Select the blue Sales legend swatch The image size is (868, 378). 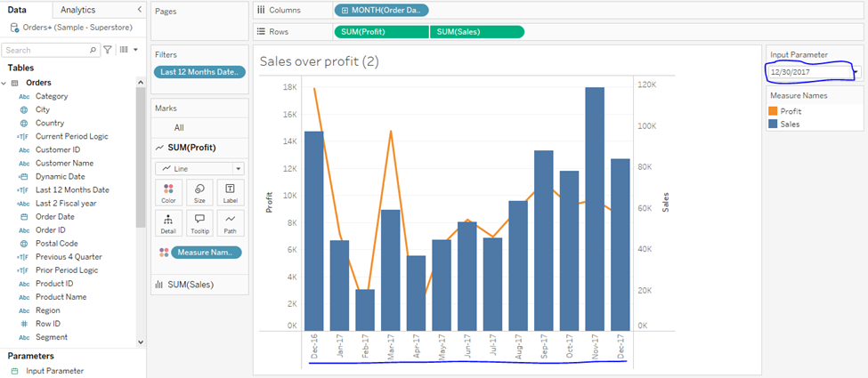click(773, 125)
